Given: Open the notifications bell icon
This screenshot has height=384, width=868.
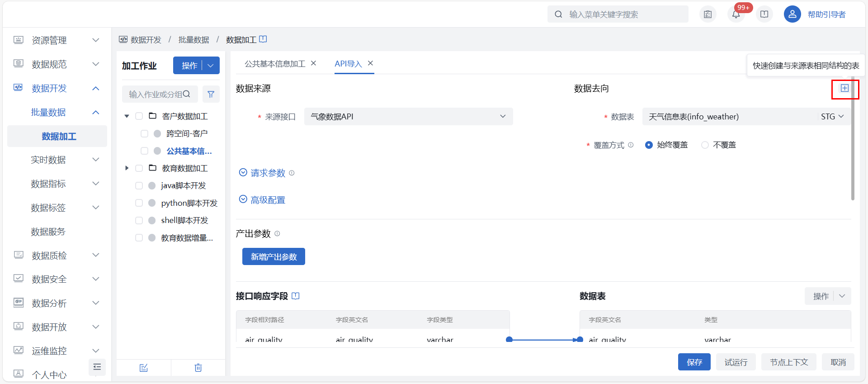Looking at the screenshot, I should click(x=736, y=14).
